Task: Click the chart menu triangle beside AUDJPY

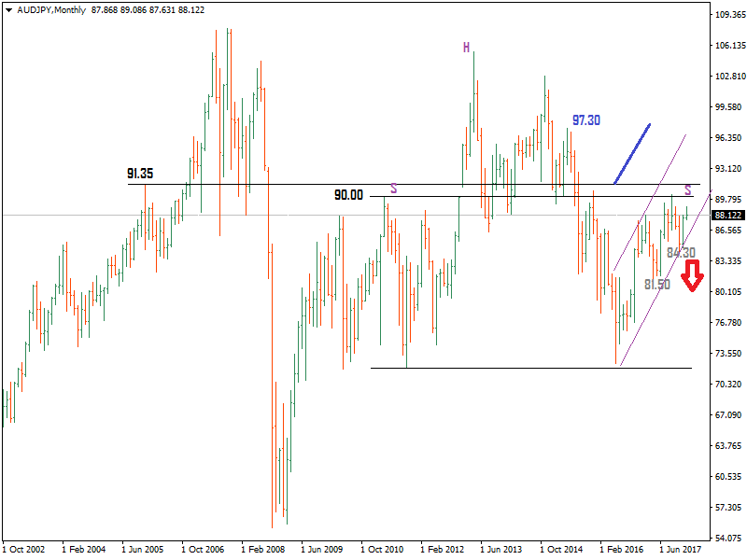Action: click(8, 10)
